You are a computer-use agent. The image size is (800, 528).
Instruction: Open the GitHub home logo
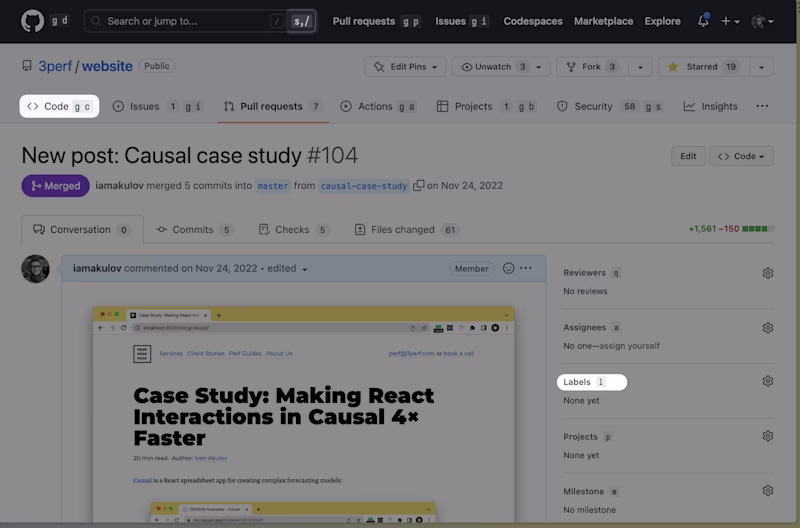33,21
